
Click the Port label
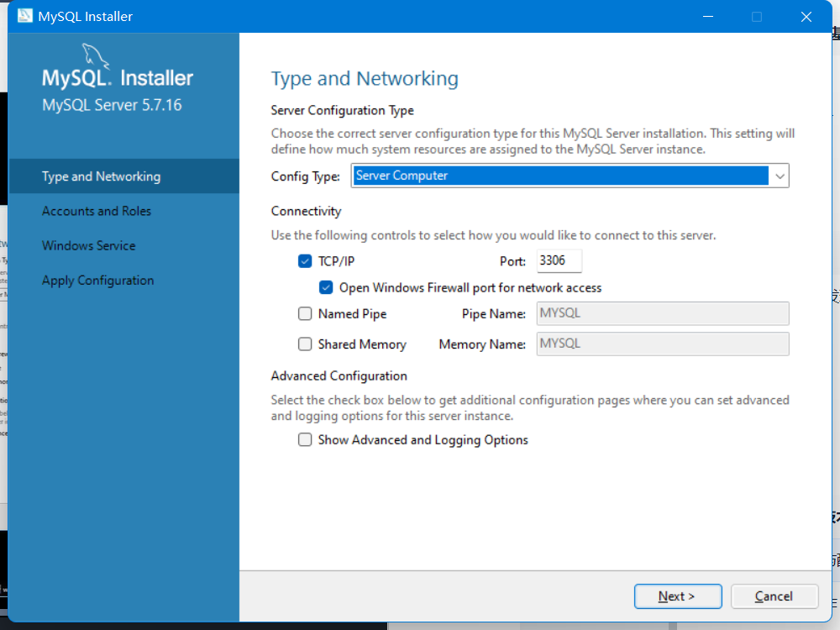(512, 261)
